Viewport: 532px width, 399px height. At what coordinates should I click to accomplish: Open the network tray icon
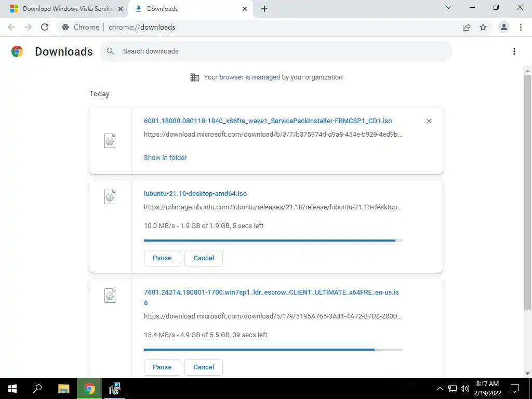coord(453,389)
